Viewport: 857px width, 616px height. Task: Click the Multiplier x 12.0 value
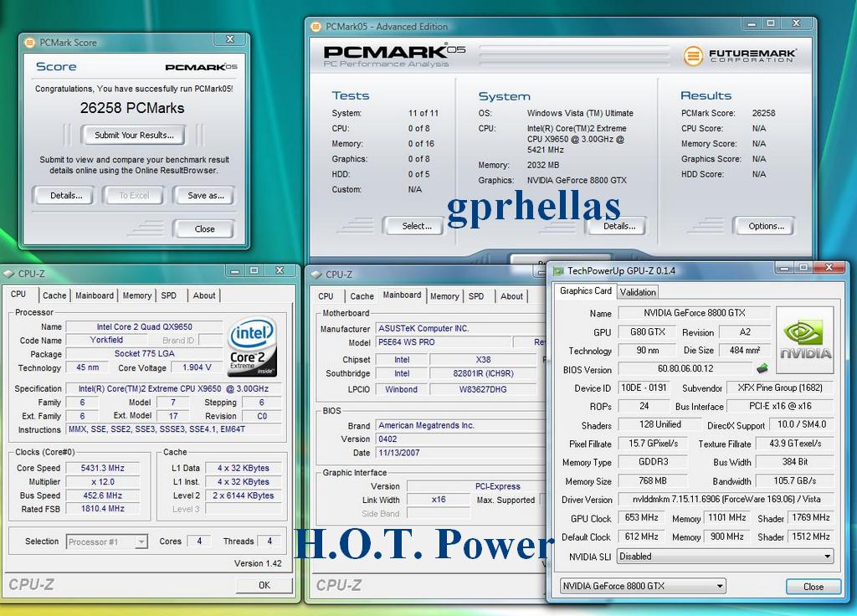[x=102, y=481]
